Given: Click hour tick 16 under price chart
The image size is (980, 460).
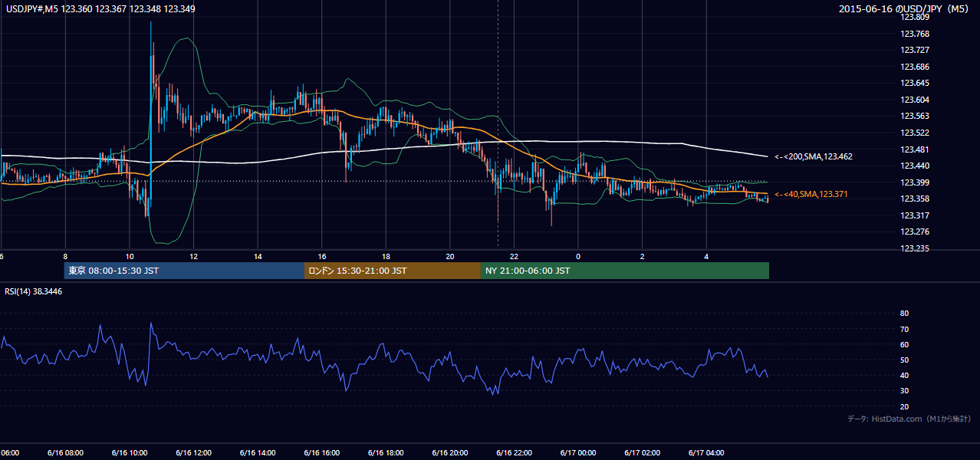Looking at the screenshot, I should tap(322, 256).
